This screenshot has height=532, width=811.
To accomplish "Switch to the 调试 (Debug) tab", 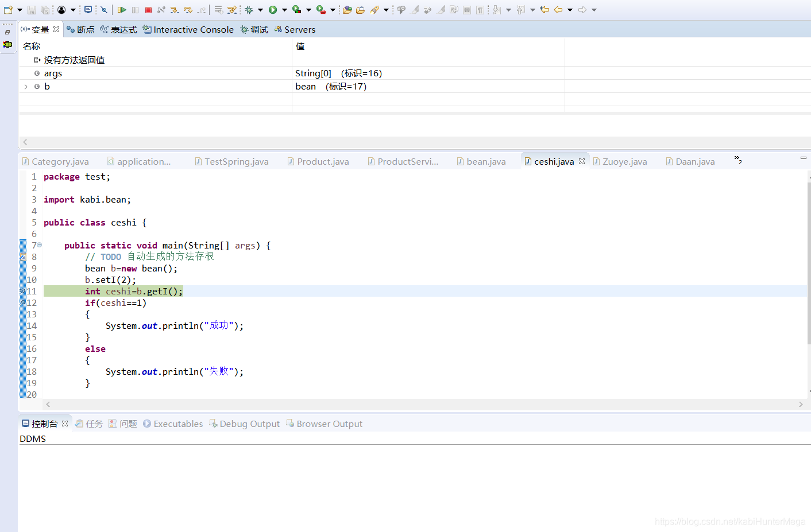I will [254, 29].
